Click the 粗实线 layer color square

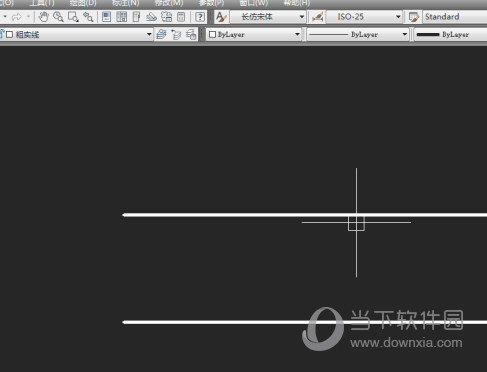[x=10, y=34]
